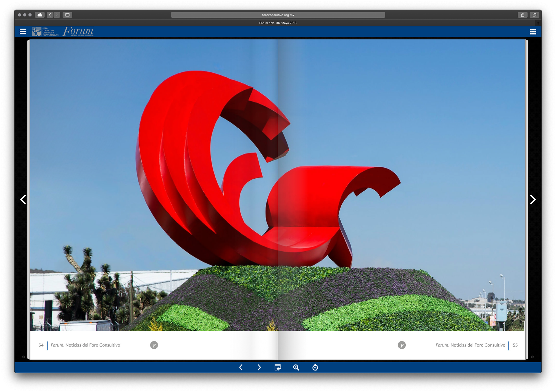Go to next page using bottom toolbar arrow
556x392 pixels.
pyautogui.click(x=259, y=367)
